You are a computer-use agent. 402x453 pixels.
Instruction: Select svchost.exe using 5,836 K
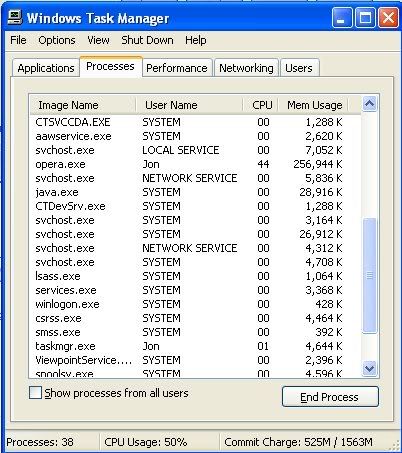click(195, 178)
